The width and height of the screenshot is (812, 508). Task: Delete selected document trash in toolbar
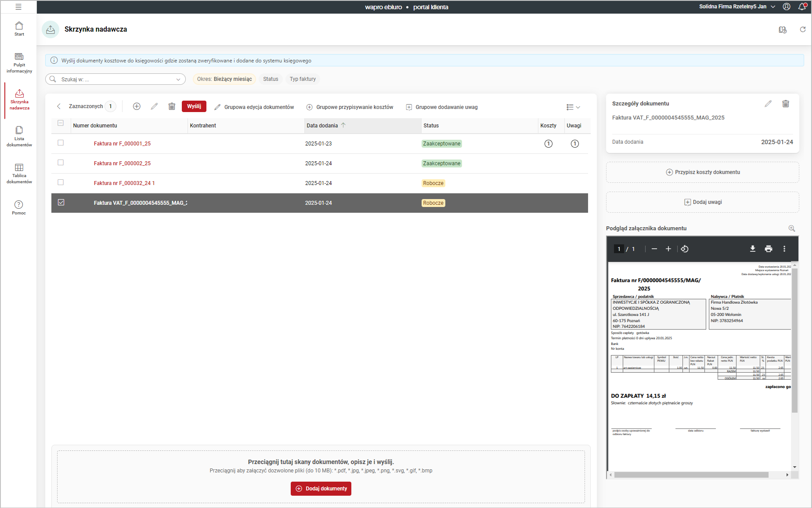click(x=172, y=106)
